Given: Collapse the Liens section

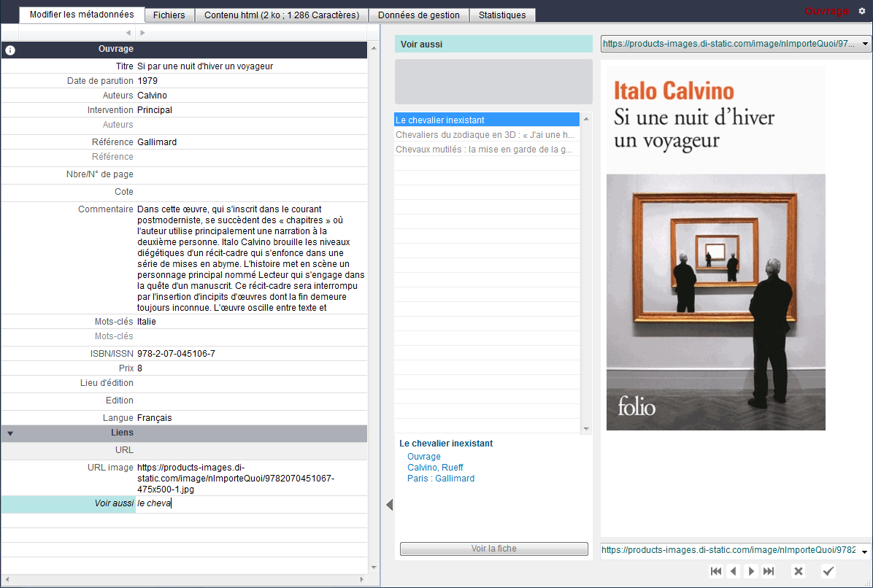Looking at the screenshot, I should [x=10, y=433].
